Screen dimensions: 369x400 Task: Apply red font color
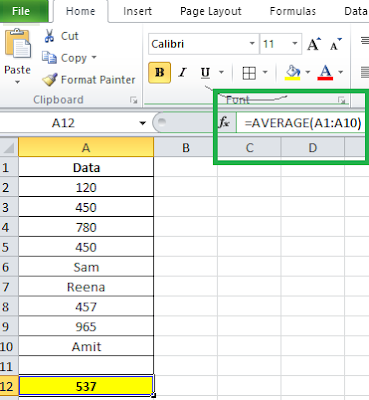(x=325, y=72)
